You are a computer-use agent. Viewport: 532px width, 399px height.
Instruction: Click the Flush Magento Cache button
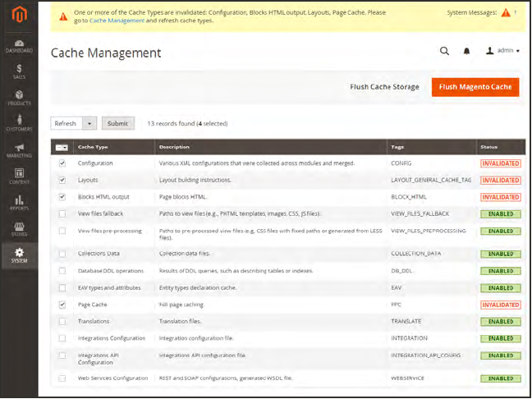click(x=475, y=87)
